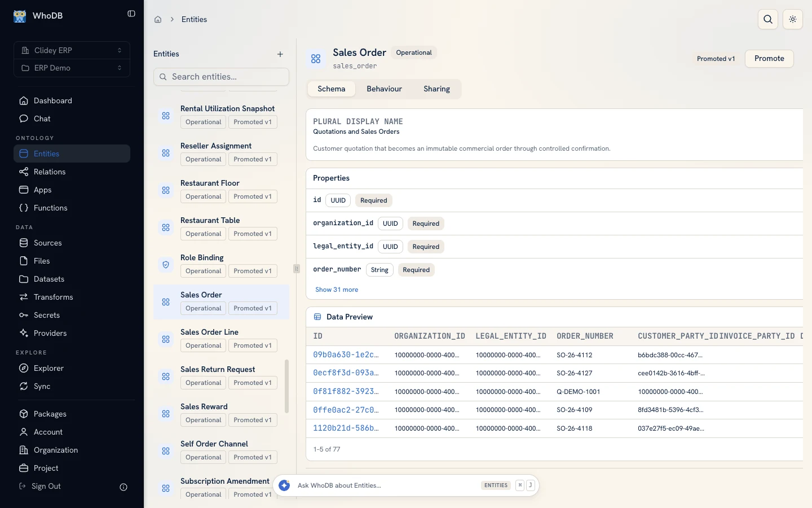This screenshot has width=812, height=508.
Task: Open Datasets in the sidebar
Action: (72, 279)
